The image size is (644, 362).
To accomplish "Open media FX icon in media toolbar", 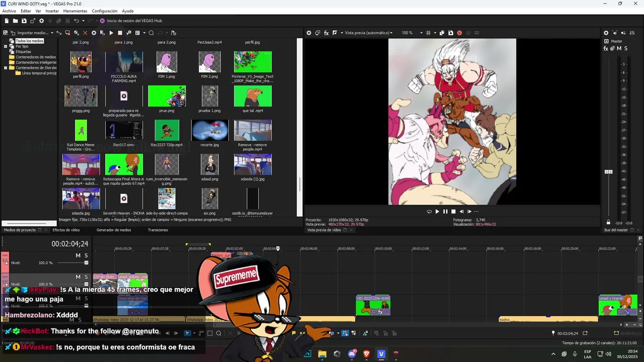I will 103,33.
